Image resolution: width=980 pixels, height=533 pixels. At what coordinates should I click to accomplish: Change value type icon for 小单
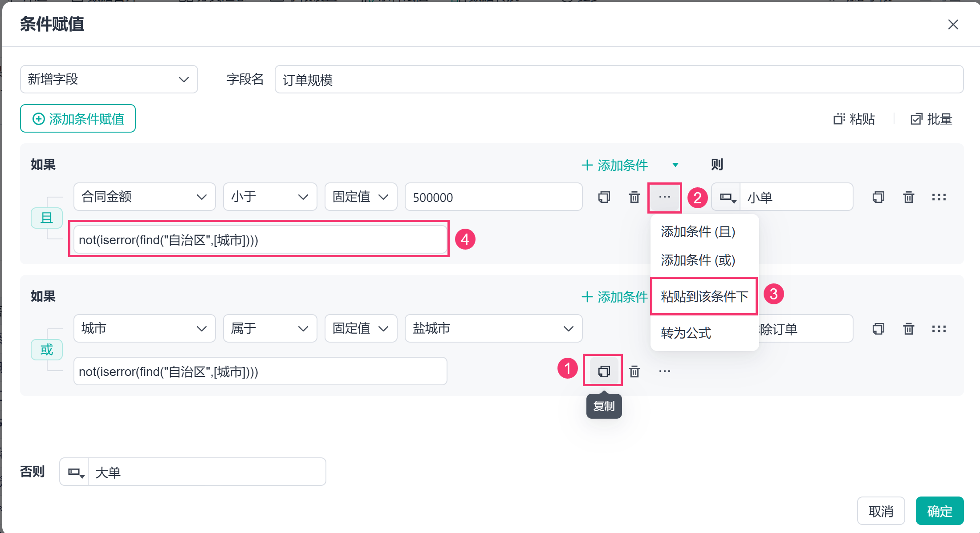pos(726,197)
